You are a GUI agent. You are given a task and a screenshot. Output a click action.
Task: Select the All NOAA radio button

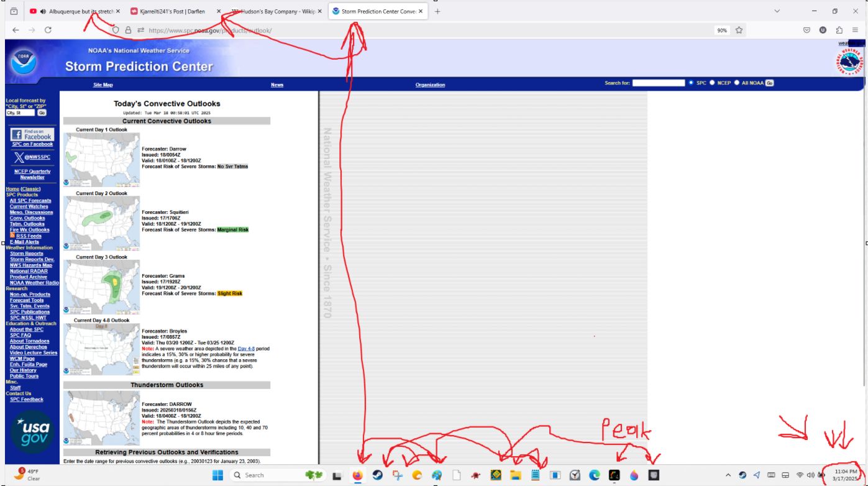point(737,83)
